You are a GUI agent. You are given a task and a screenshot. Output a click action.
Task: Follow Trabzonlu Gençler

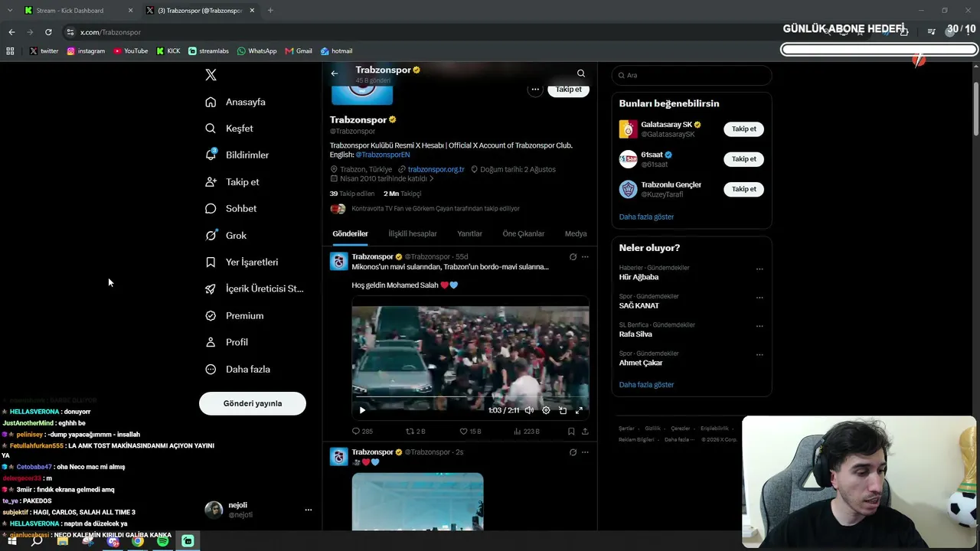(743, 189)
